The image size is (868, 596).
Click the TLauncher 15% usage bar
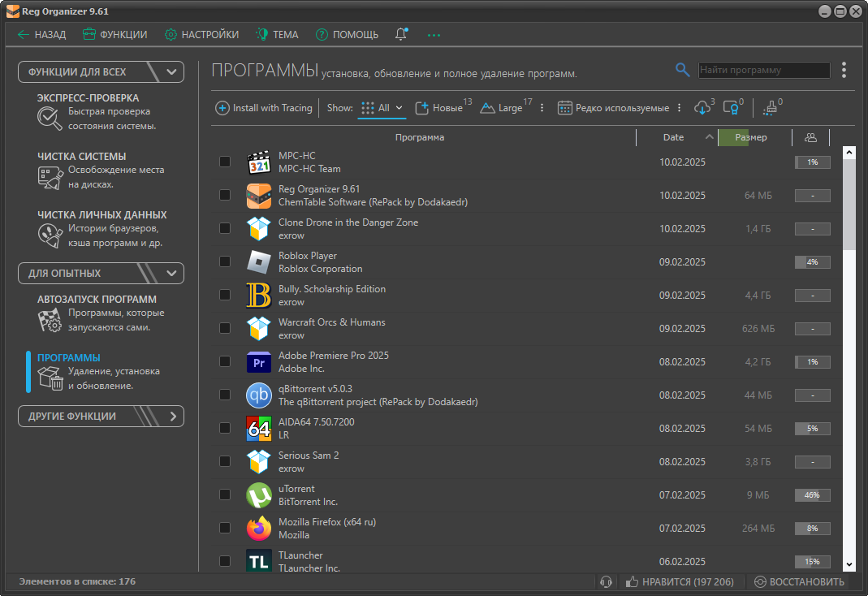click(x=813, y=562)
